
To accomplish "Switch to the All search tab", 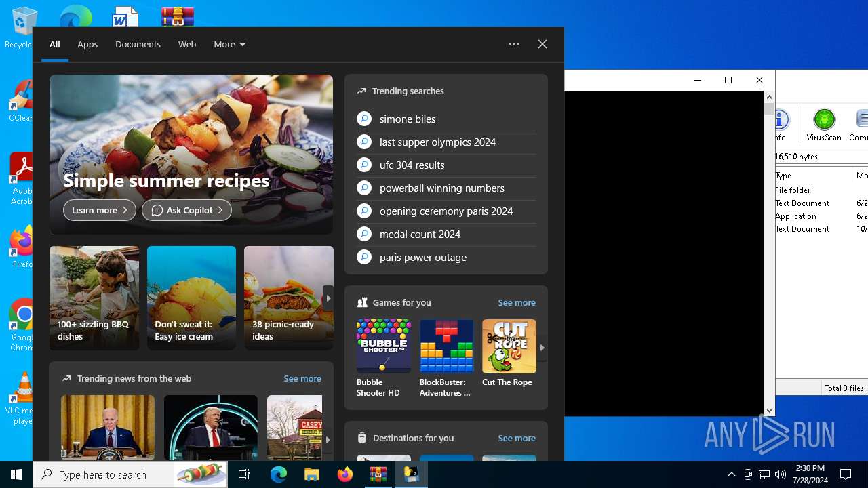I will (54, 44).
